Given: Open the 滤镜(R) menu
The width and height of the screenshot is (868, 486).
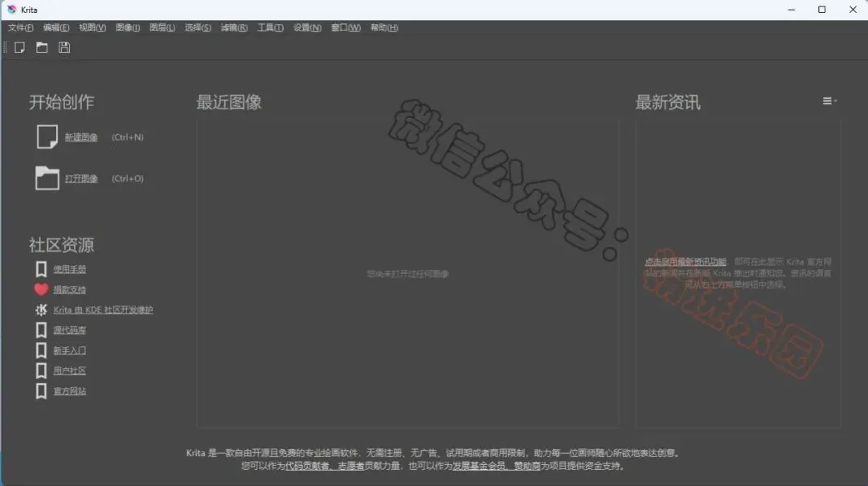Looking at the screenshot, I should tap(234, 27).
